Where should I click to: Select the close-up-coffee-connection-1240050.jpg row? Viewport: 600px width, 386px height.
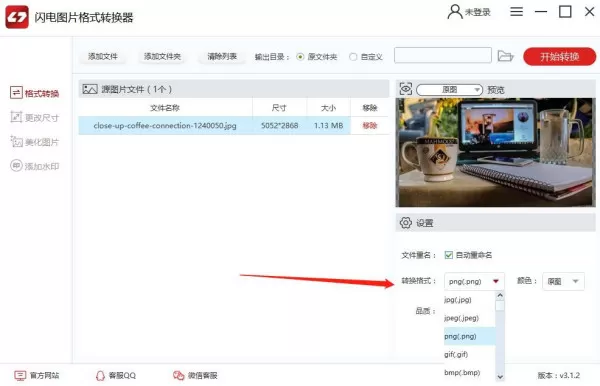click(233, 125)
